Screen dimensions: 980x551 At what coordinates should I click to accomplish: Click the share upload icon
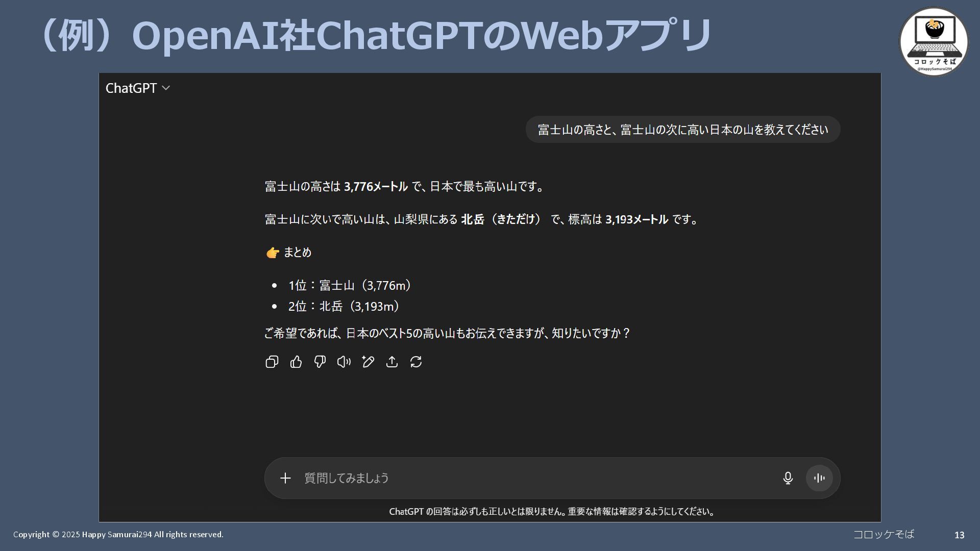coord(392,362)
